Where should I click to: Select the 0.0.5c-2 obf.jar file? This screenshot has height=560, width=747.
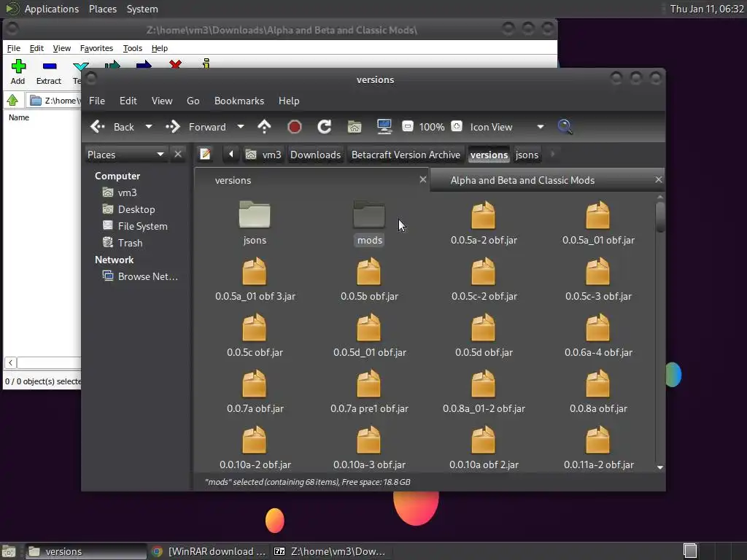point(484,271)
